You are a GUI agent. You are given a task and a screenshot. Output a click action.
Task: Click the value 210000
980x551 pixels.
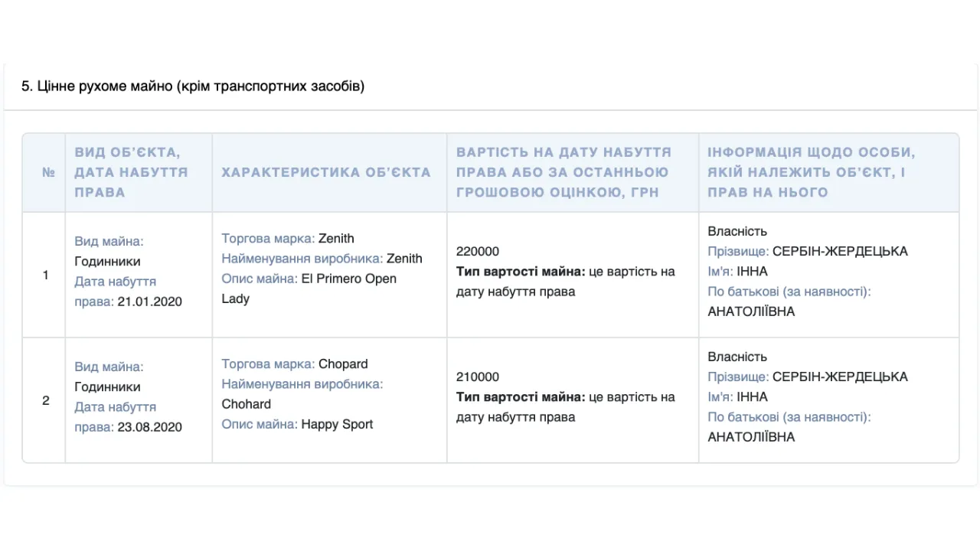pos(477,377)
